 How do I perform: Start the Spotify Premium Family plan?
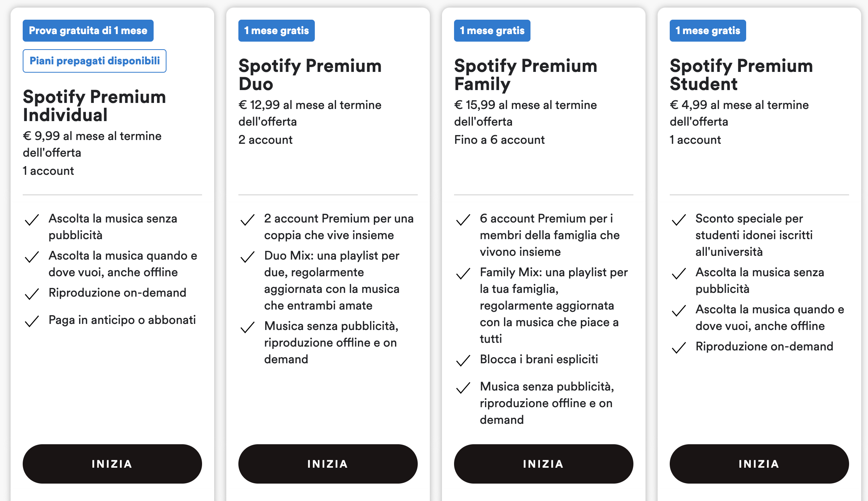coord(544,464)
